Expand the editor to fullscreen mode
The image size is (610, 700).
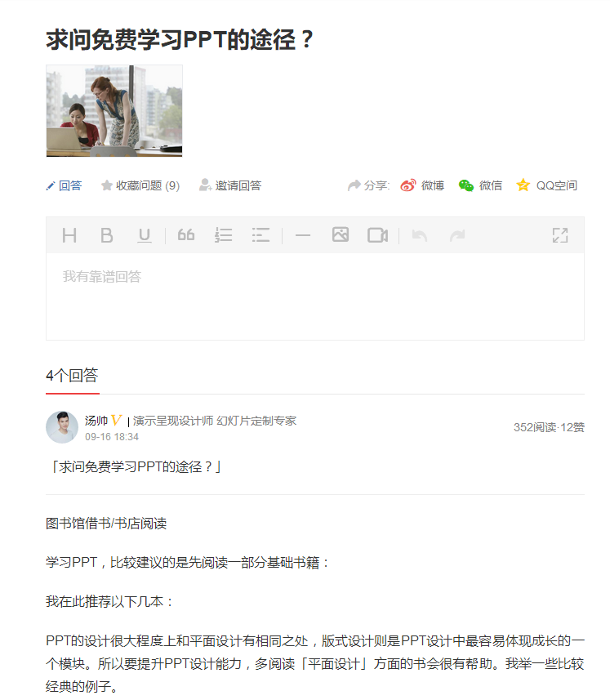coord(560,235)
